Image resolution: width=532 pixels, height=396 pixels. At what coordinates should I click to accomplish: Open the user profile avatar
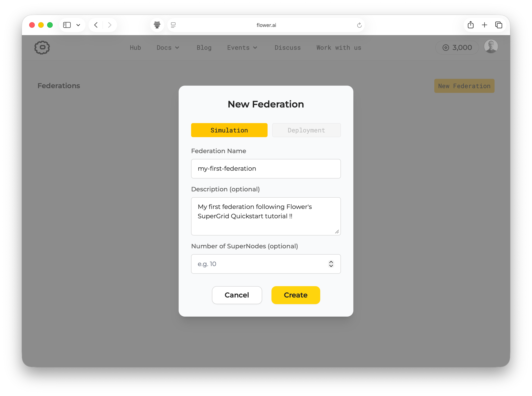[x=491, y=46]
